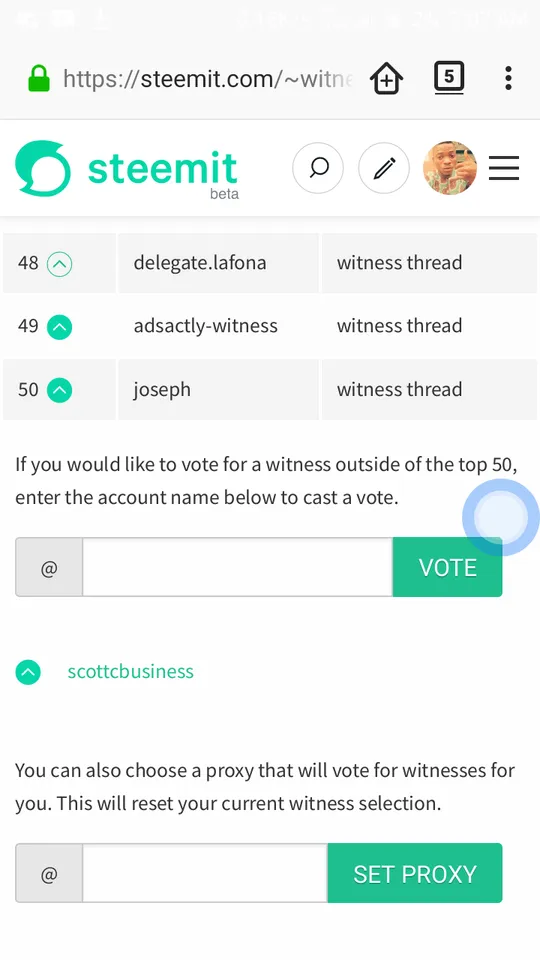Viewport: 540px width, 960px height.
Task: Toggle vote arrow for joseph
Action: tap(59, 390)
